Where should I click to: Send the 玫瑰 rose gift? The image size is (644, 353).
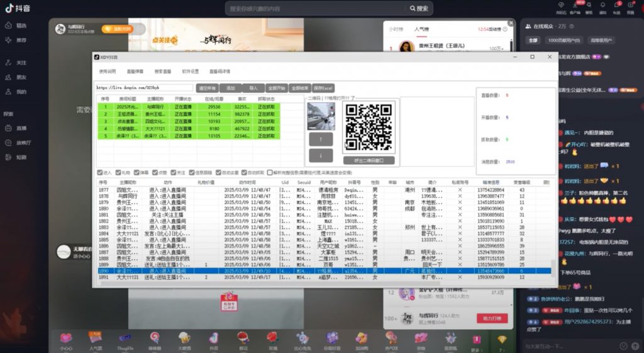point(273,341)
